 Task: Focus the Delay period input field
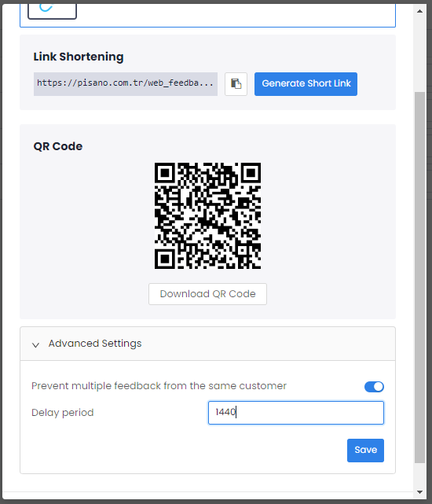(x=296, y=412)
